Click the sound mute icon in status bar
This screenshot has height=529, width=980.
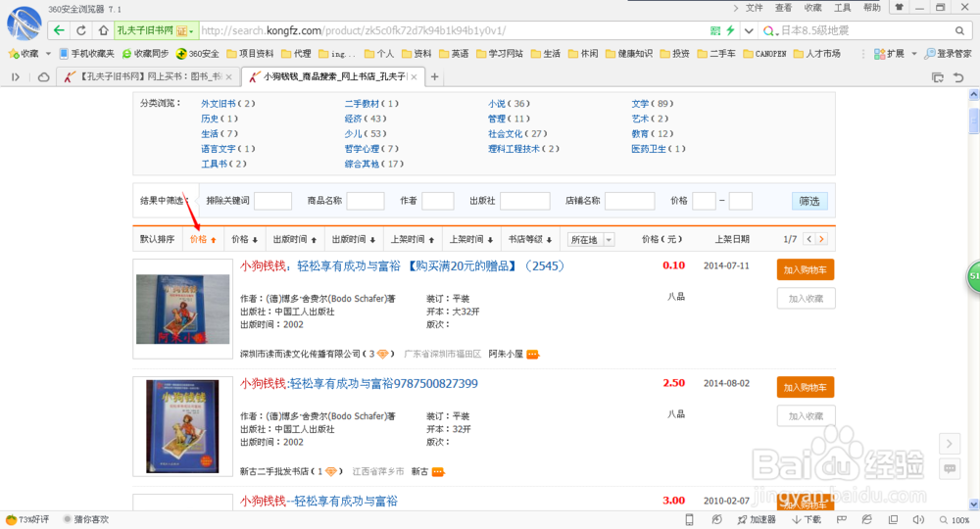coord(918,519)
